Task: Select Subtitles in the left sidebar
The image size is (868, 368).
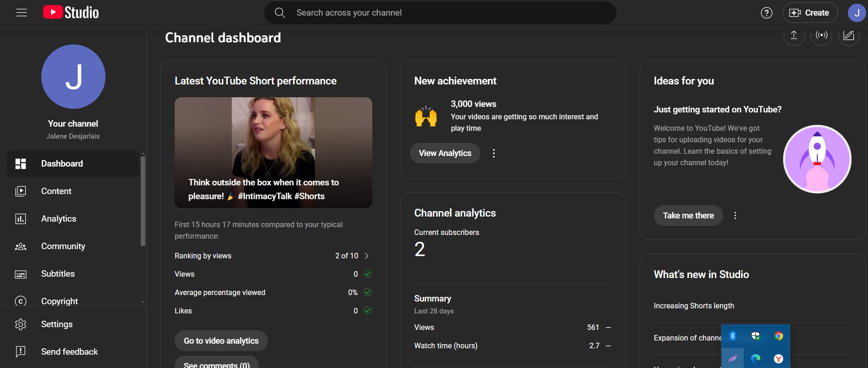Action: (58, 274)
